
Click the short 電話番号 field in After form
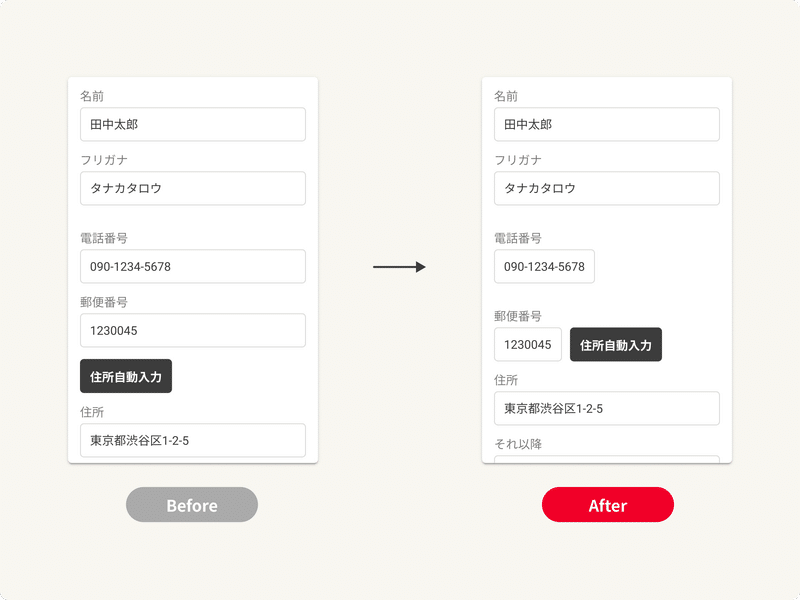click(544, 266)
